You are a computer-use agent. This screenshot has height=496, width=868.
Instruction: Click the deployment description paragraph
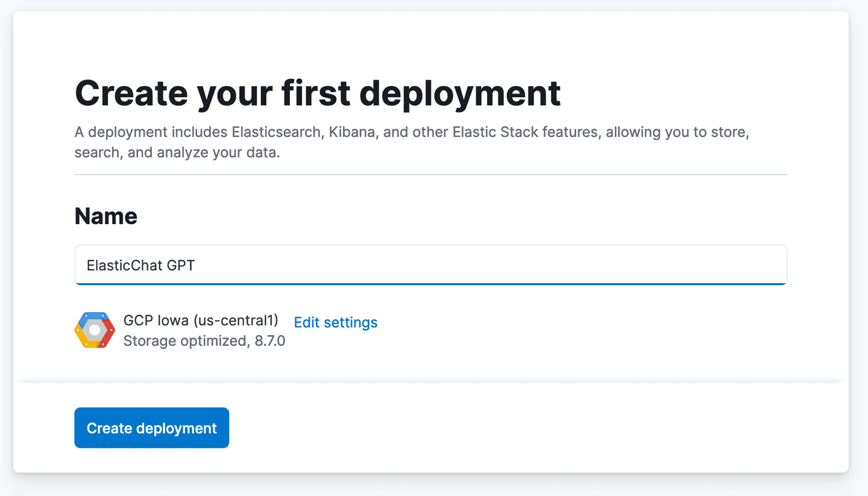tap(411, 142)
